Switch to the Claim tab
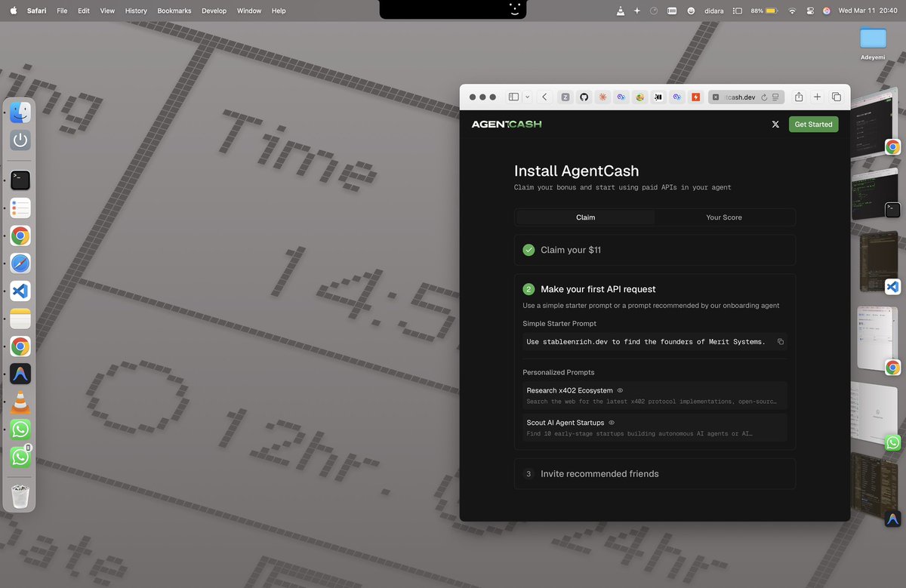This screenshot has width=906, height=588. [585, 217]
